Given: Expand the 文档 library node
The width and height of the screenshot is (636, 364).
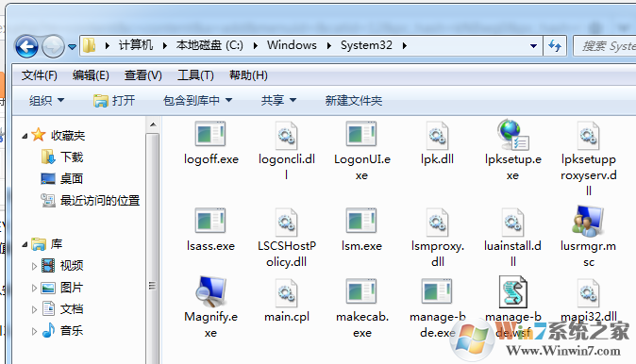Looking at the screenshot, I should [34, 309].
